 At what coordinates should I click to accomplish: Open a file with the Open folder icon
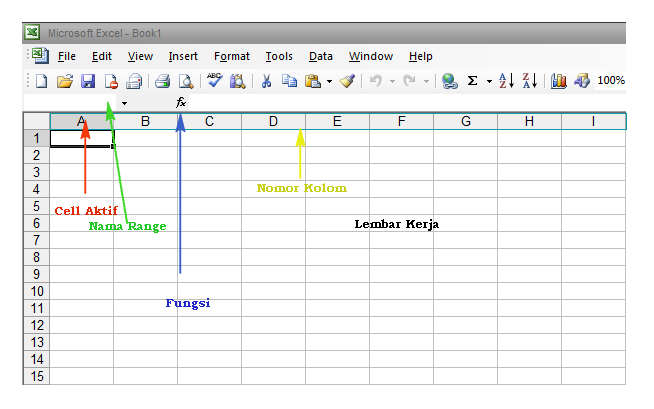pyautogui.click(x=65, y=81)
